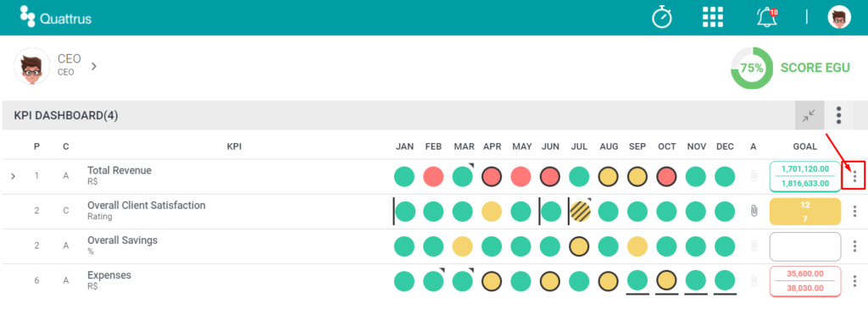
Task: Click the KPI column header
Action: point(234,146)
